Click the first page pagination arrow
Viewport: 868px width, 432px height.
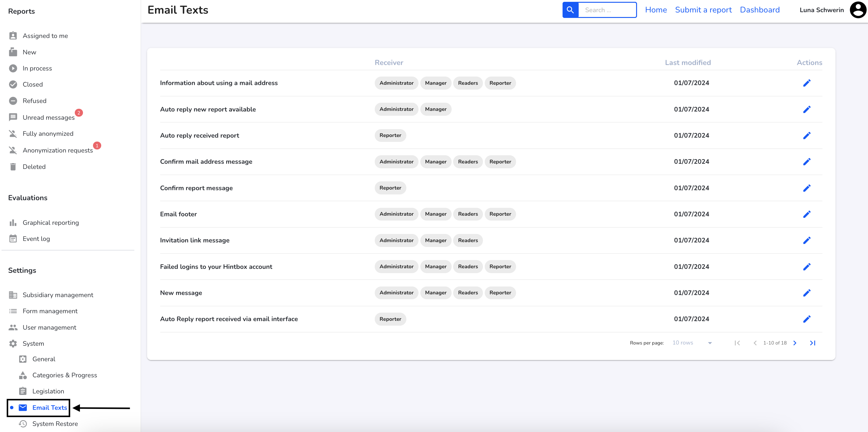click(737, 343)
